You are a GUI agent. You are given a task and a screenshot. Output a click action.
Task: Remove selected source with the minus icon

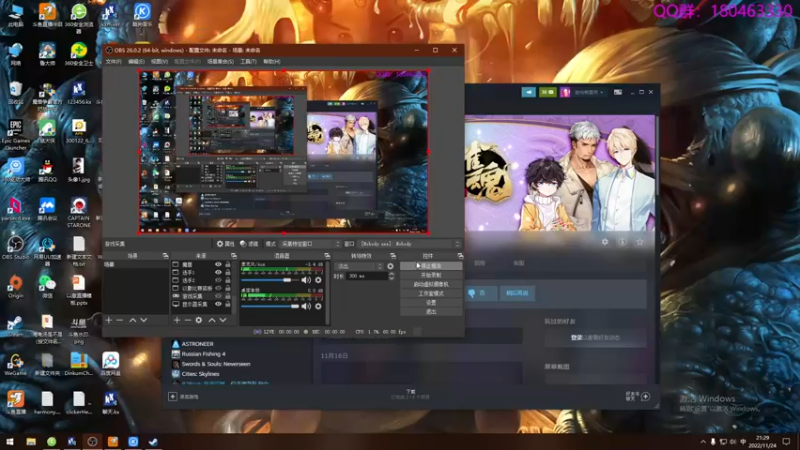click(x=187, y=320)
